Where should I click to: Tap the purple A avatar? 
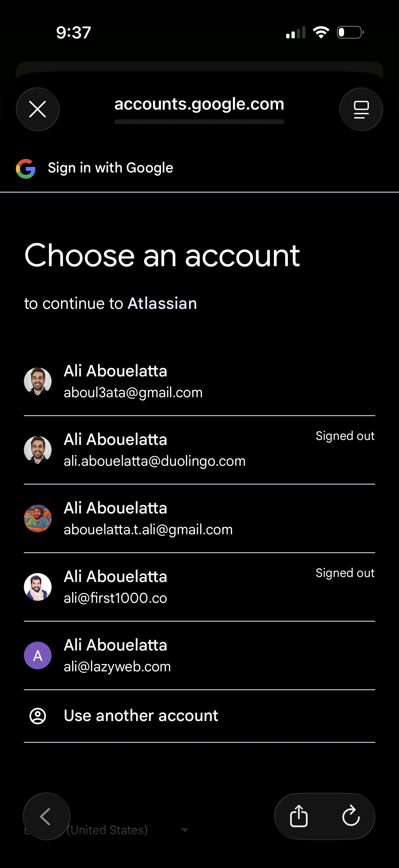(38, 655)
